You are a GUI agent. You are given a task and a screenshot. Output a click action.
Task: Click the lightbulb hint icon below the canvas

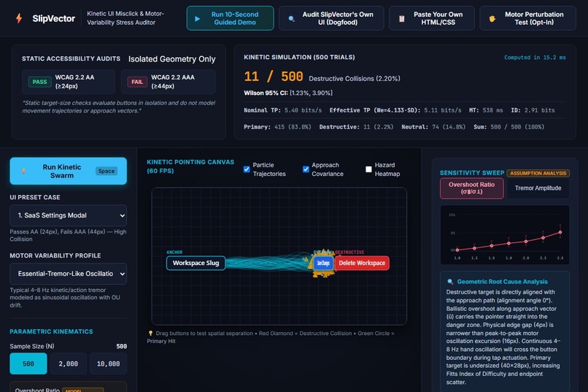point(150,333)
